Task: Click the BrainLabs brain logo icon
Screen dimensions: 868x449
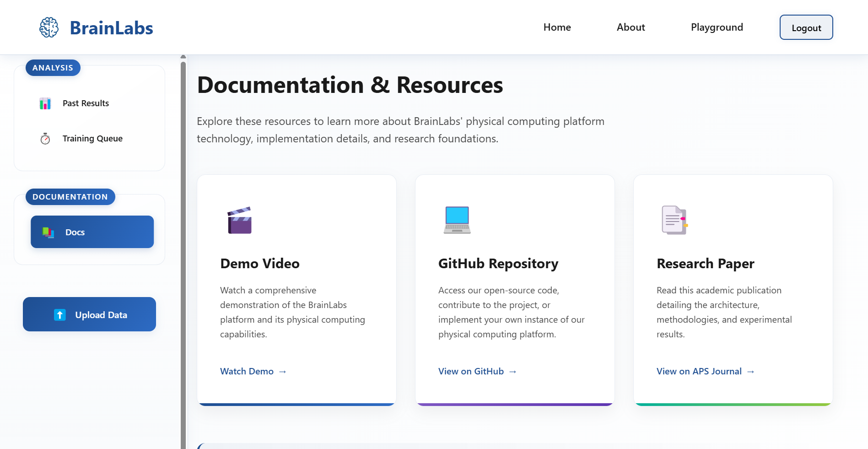Action: coord(49,27)
